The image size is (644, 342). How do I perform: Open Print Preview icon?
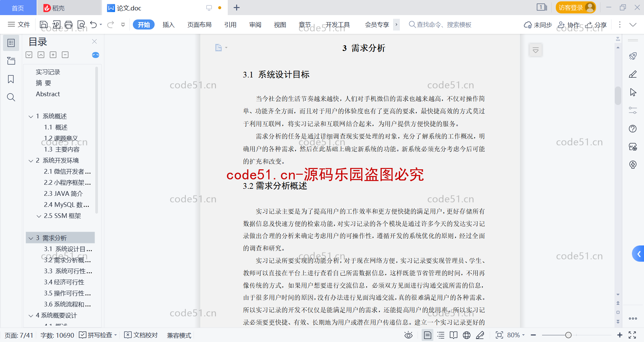pos(81,24)
